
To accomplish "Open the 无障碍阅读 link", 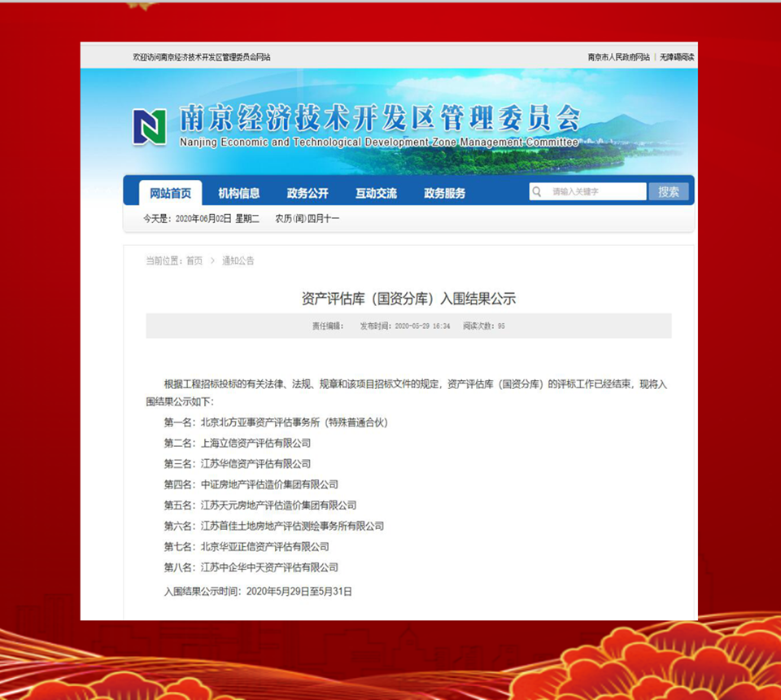I will [676, 57].
